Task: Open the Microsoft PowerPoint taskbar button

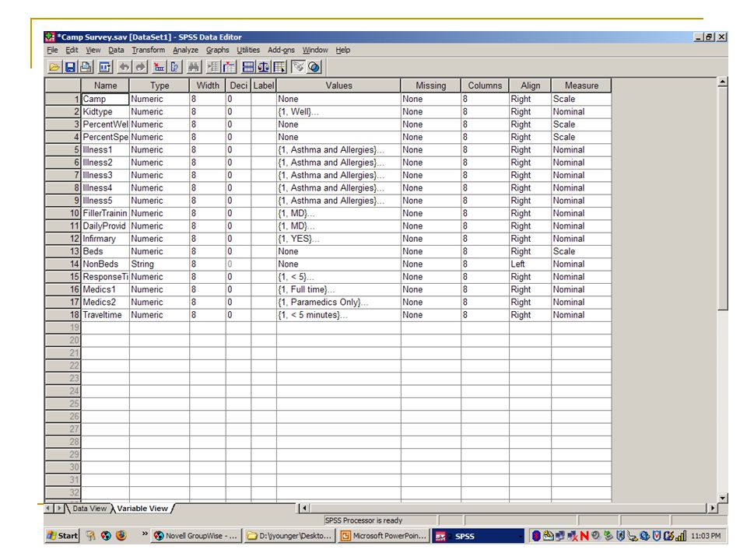Action: [384, 536]
